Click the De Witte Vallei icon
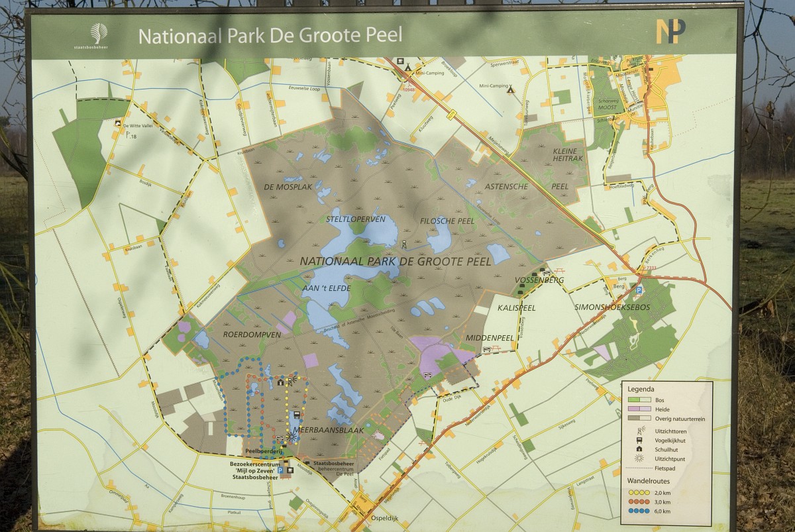Screen dimensions: 795x532 click(117, 123)
